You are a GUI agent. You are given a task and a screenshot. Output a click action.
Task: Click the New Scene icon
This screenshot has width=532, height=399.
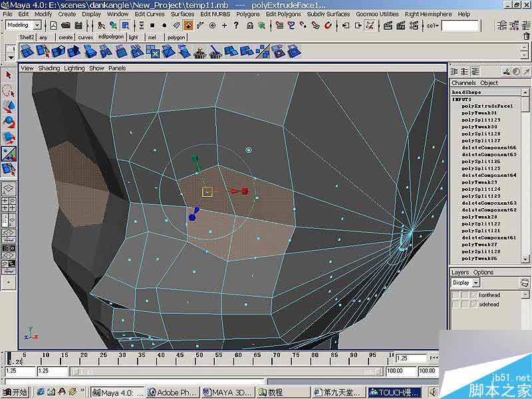(x=54, y=25)
